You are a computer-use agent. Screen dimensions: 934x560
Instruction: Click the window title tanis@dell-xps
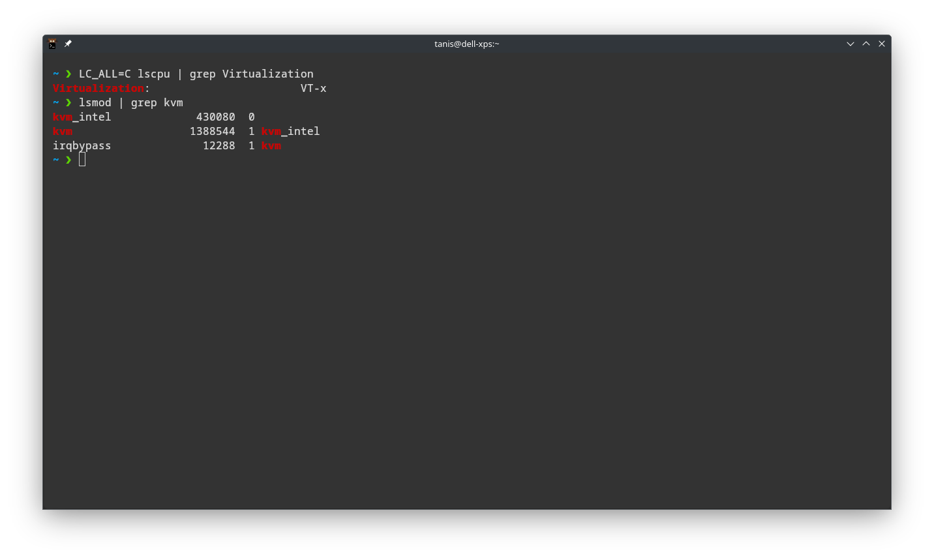coord(467,44)
